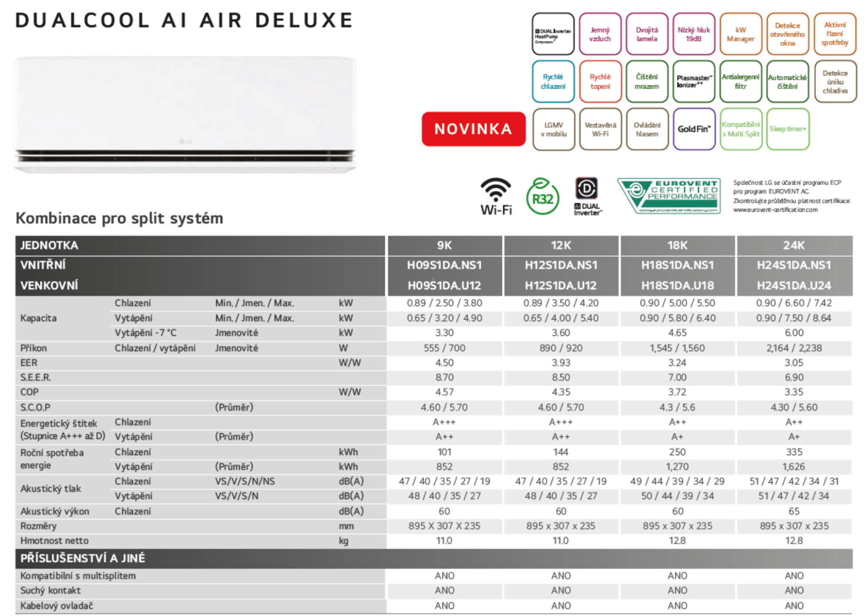Click the Rychlé chlazení badge
866x616 pixels.
coord(553,81)
